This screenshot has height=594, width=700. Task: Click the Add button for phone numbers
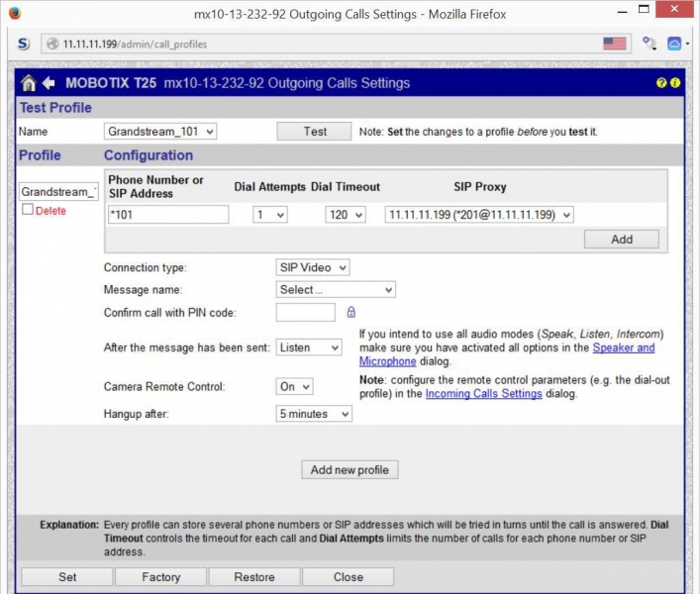pos(622,240)
